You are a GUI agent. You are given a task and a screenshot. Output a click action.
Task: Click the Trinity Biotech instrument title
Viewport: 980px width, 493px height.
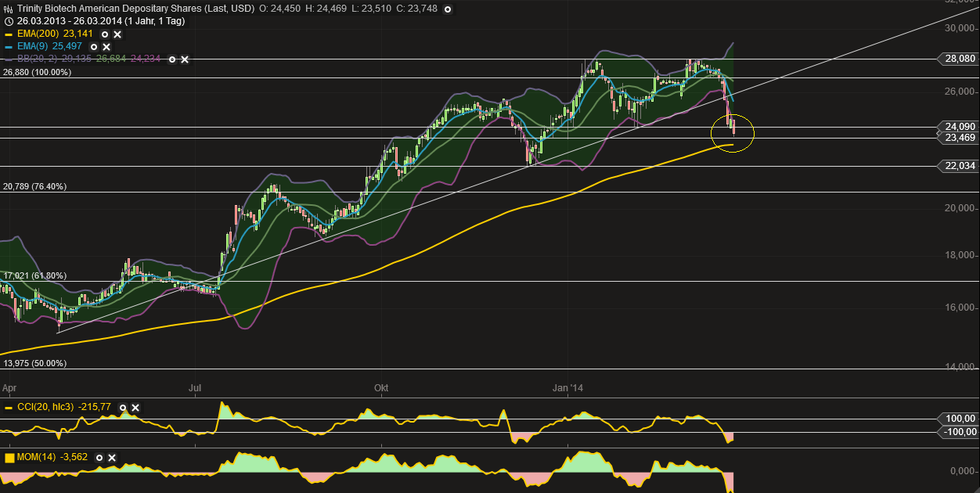(x=137, y=10)
